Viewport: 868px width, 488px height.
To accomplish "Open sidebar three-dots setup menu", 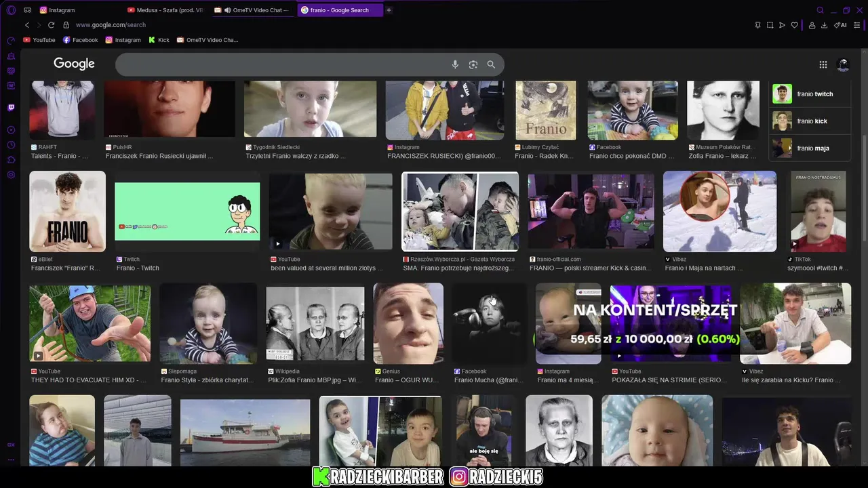I will [x=11, y=460].
